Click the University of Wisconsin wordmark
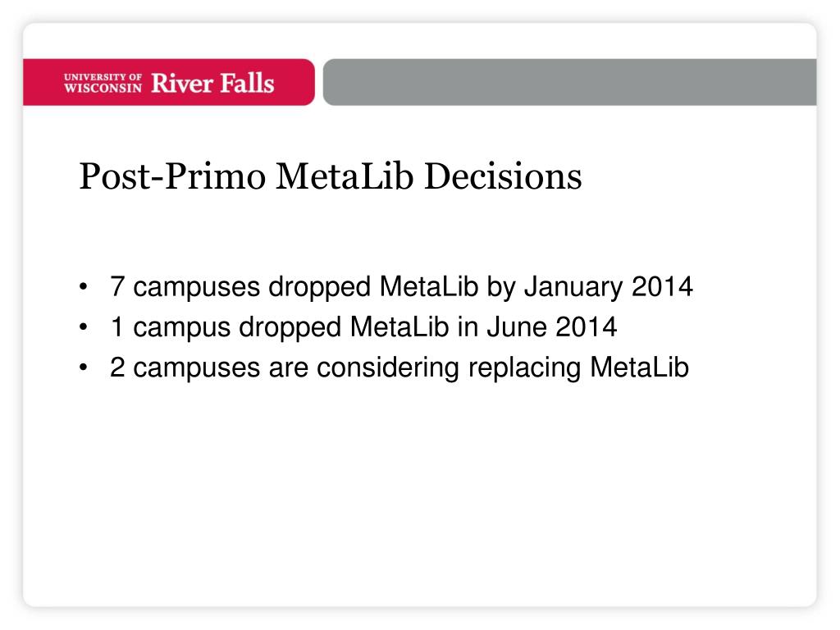Viewport: 840px width, 630px height. pyautogui.click(x=103, y=83)
